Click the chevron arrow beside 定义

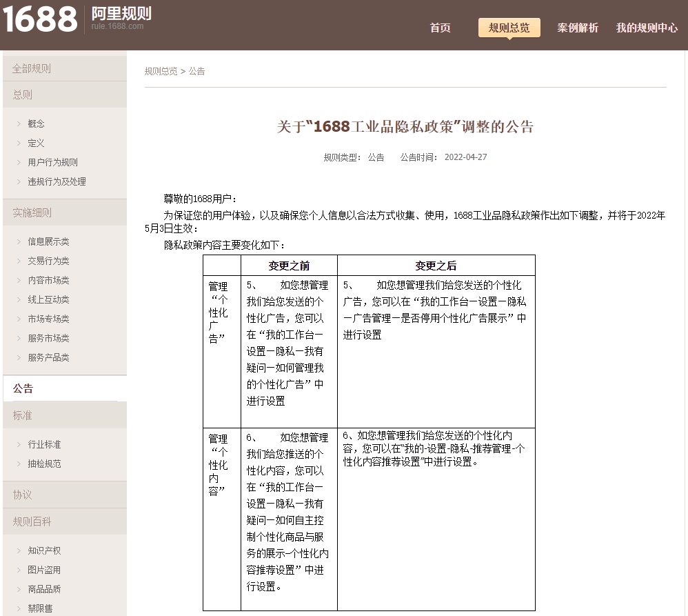coord(19,143)
